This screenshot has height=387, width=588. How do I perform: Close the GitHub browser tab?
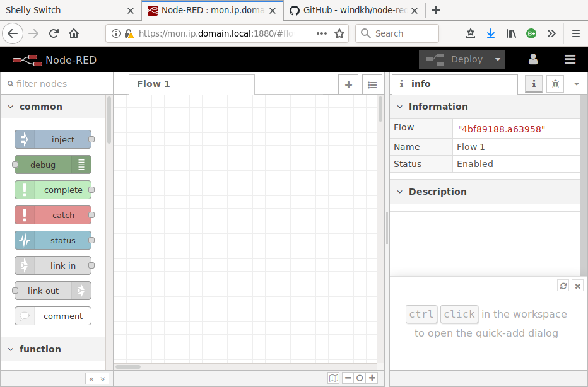point(415,11)
